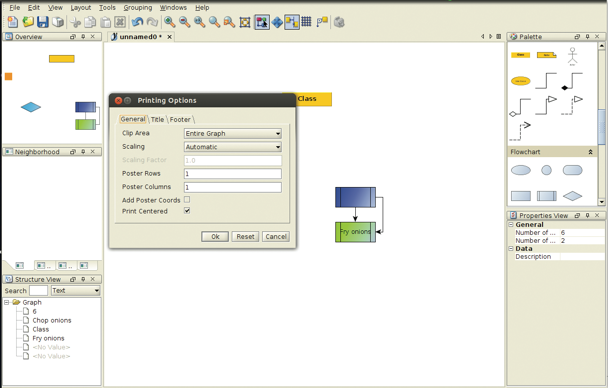Click the Poster Rows input field
Image resolution: width=608 pixels, height=388 pixels.
(233, 174)
